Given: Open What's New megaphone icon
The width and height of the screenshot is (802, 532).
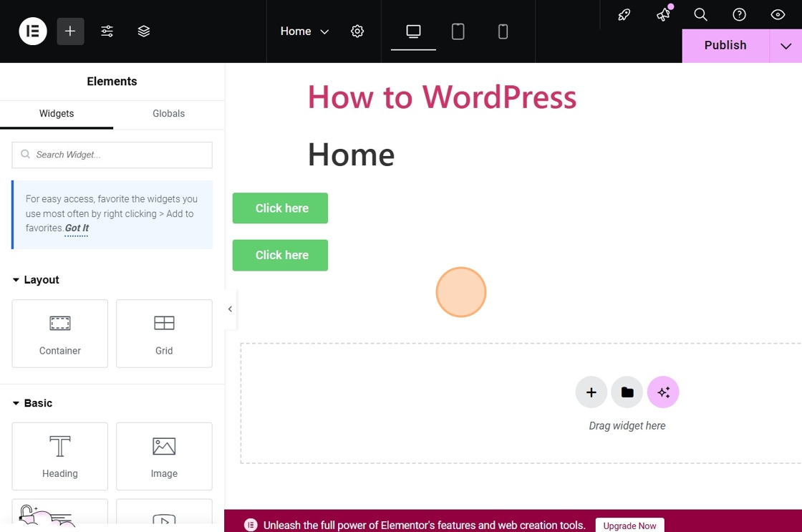Looking at the screenshot, I should [x=663, y=14].
